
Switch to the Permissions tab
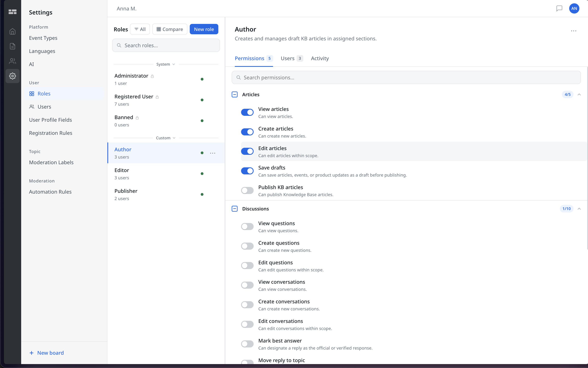pyautogui.click(x=254, y=58)
